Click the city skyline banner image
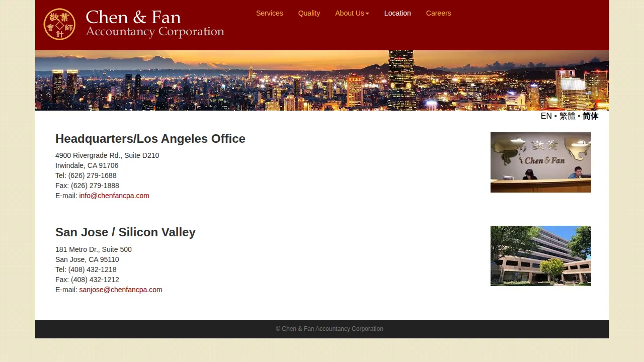 click(322, 80)
